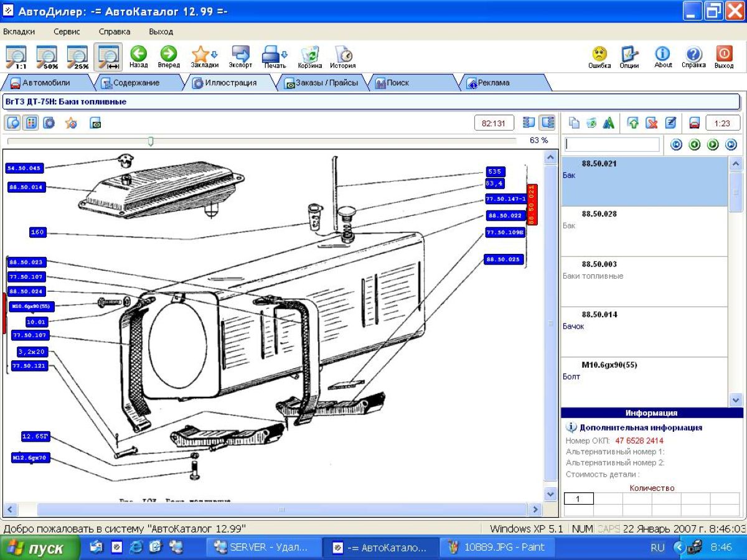Select part callout 88.50.014 on the diagram

click(27, 187)
